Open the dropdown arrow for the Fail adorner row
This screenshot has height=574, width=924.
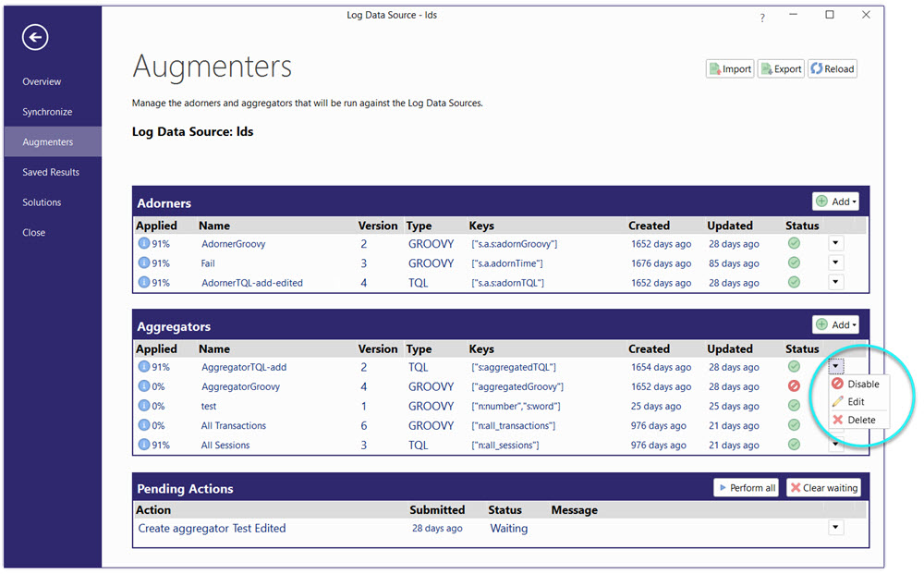pyautogui.click(x=835, y=263)
